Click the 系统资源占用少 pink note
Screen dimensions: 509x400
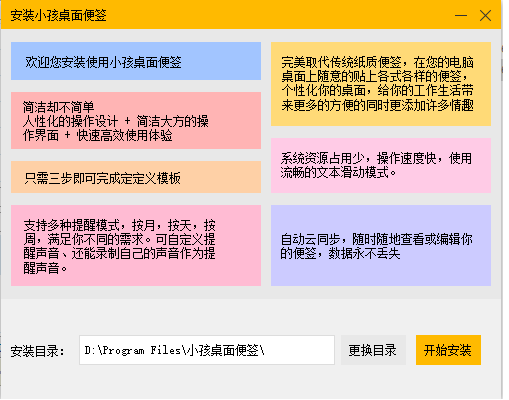[381, 165]
